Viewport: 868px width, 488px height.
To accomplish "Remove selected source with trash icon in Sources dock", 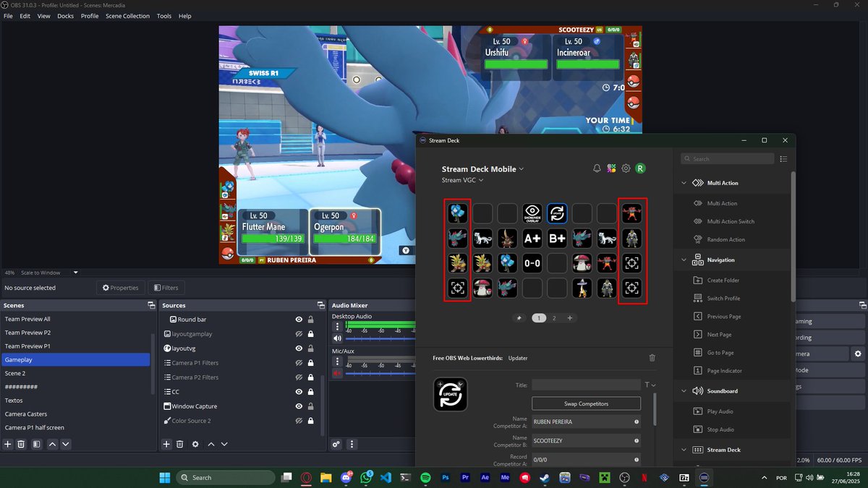I will (179, 444).
